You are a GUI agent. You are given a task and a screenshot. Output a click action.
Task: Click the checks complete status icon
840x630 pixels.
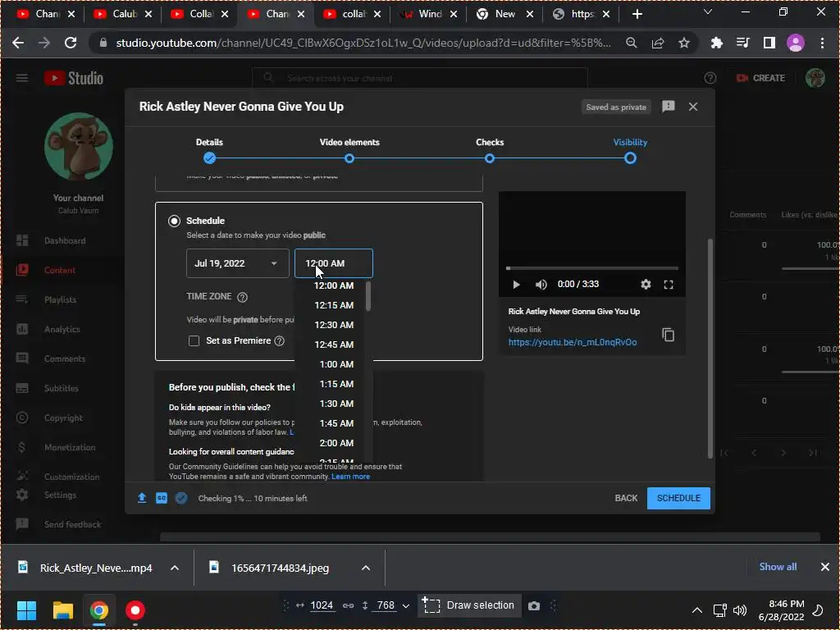click(x=181, y=498)
